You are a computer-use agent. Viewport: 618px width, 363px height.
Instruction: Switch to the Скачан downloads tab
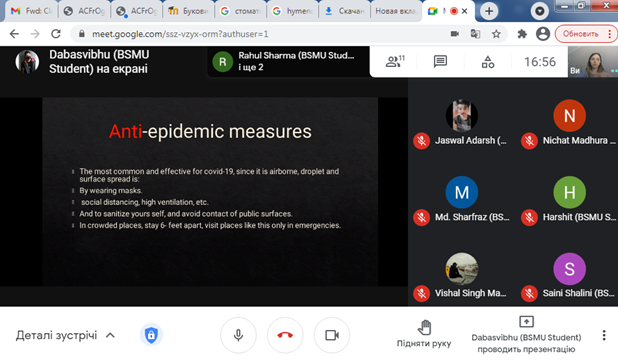pyautogui.click(x=345, y=11)
